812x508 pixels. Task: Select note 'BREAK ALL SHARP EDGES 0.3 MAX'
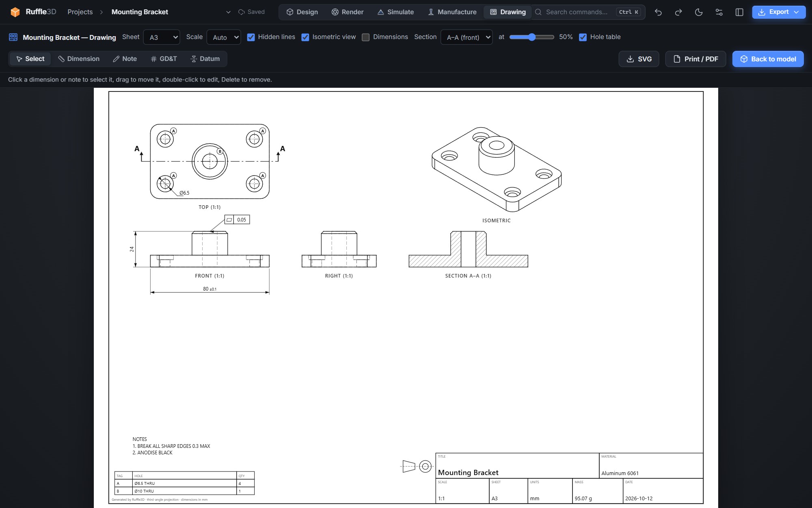pos(171,446)
